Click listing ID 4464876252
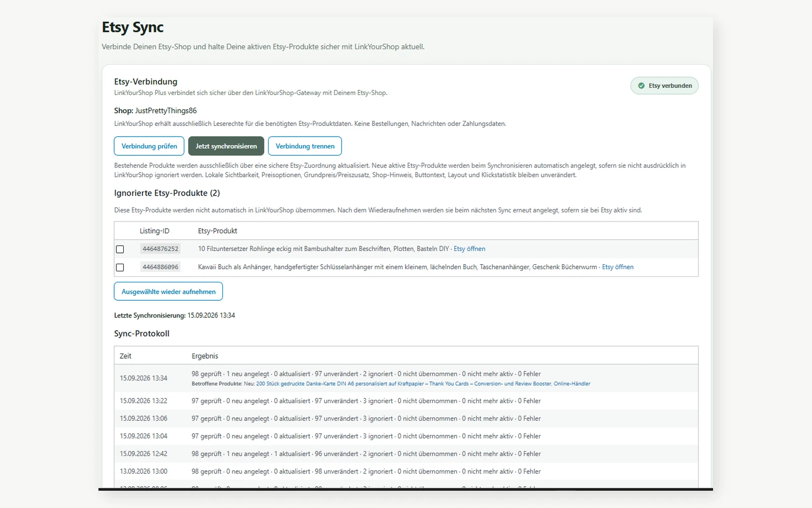 pos(160,249)
